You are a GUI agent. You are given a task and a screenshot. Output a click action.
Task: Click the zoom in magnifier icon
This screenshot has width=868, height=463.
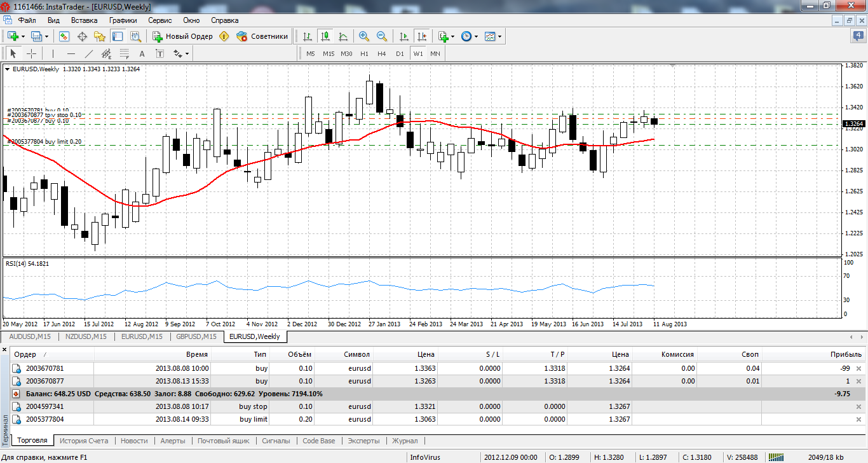(x=364, y=36)
